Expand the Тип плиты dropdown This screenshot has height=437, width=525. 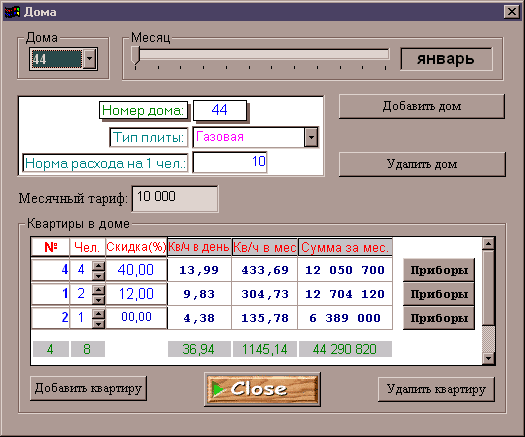(311, 137)
